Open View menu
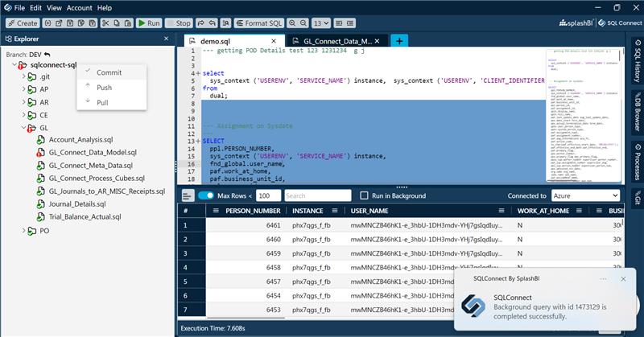Screen dimensions: 644x337 (x=54, y=8)
